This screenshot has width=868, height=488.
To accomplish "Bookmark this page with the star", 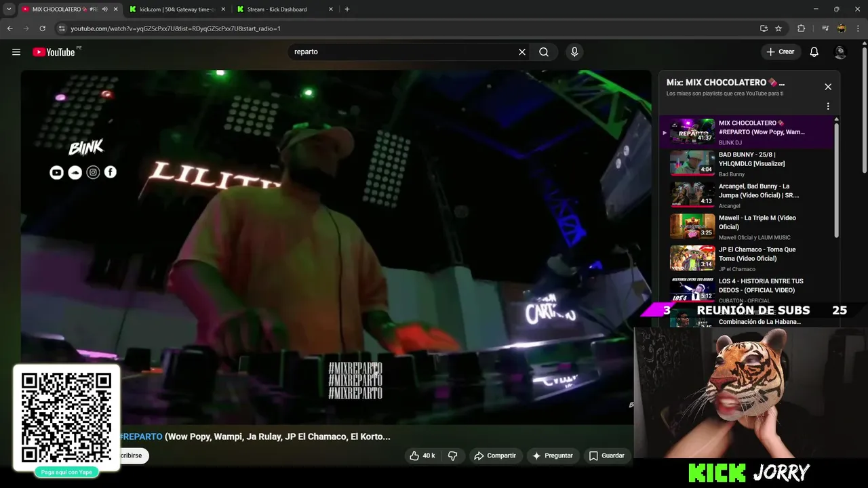I will [778, 28].
